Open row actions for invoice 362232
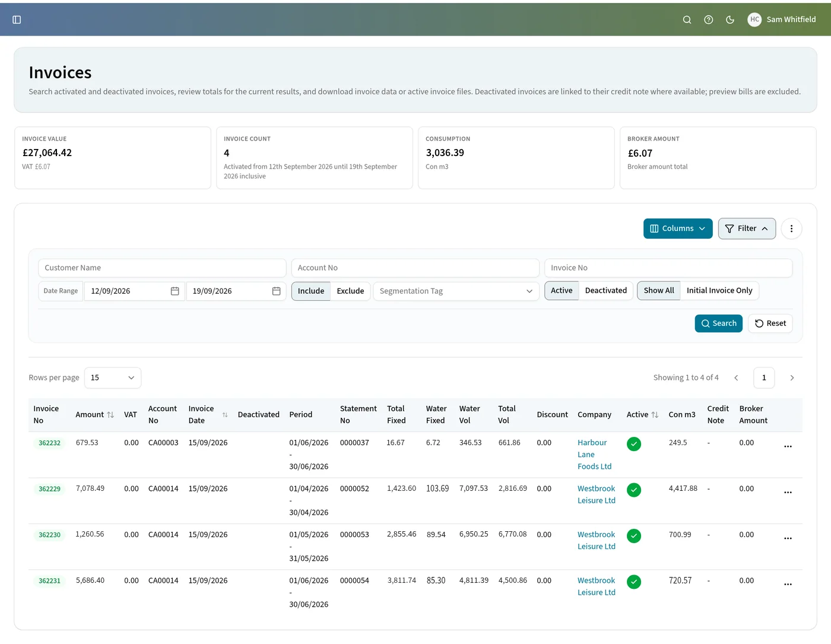The image size is (831, 644). [788, 446]
